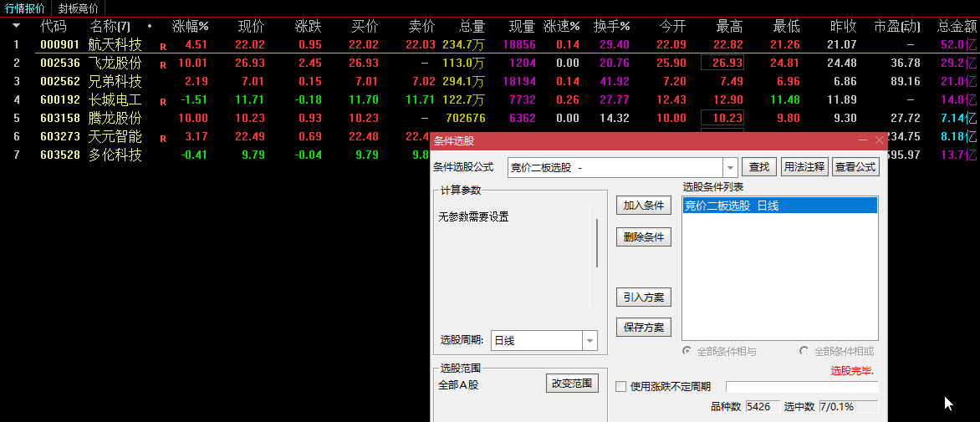The height and width of the screenshot is (422, 980).
Task: Click the stock name 飞龙股份
Action: [x=115, y=63]
